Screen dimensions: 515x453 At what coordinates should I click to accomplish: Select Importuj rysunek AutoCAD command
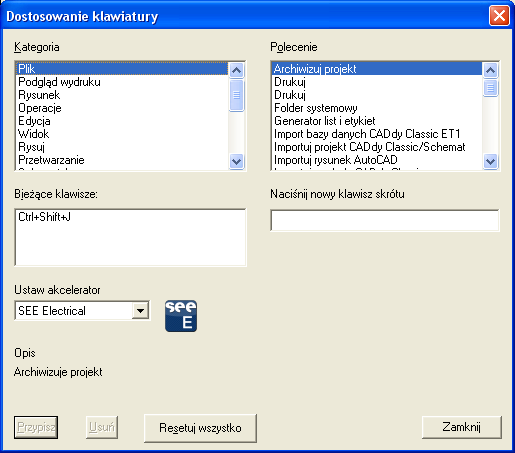pos(377,160)
